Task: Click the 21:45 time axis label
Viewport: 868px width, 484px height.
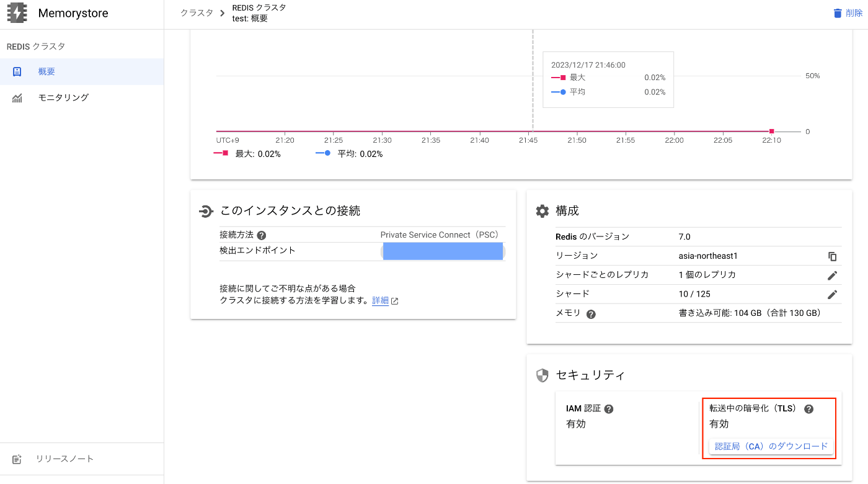Action: [x=528, y=140]
